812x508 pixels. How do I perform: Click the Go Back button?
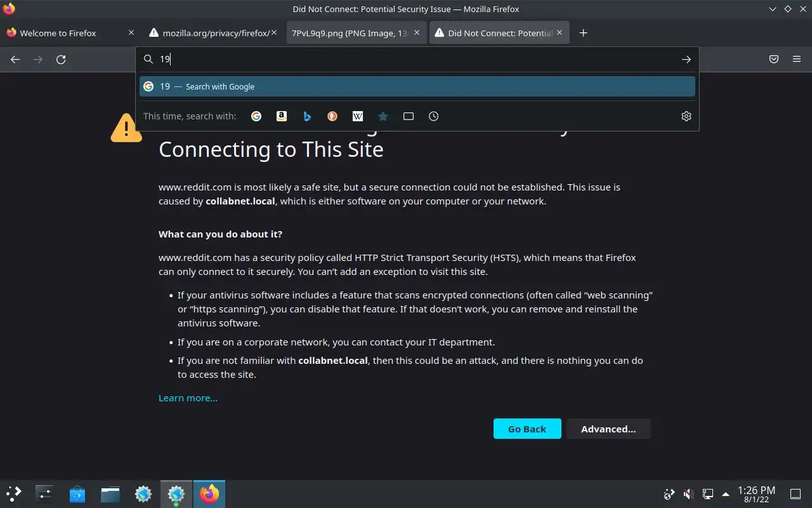pyautogui.click(x=527, y=429)
